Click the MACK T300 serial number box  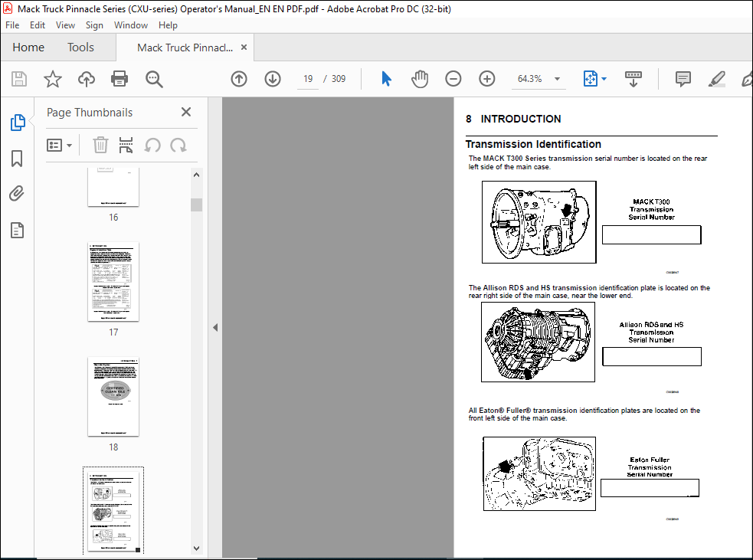(652, 235)
